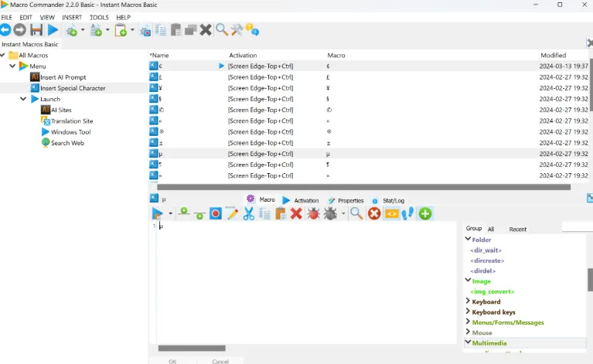The height and width of the screenshot is (364, 593).
Task: Expand the Menus/Forms/Messages group
Action: point(468,321)
